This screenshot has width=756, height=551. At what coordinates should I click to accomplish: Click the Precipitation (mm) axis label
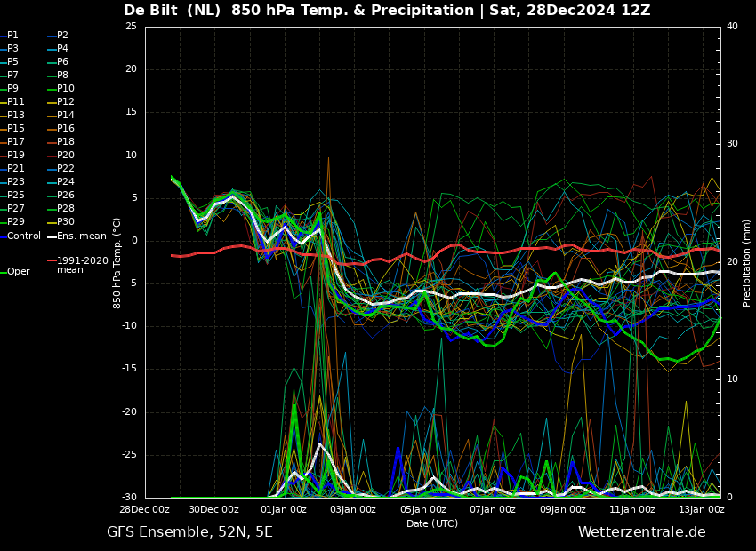pyautogui.click(x=747, y=262)
